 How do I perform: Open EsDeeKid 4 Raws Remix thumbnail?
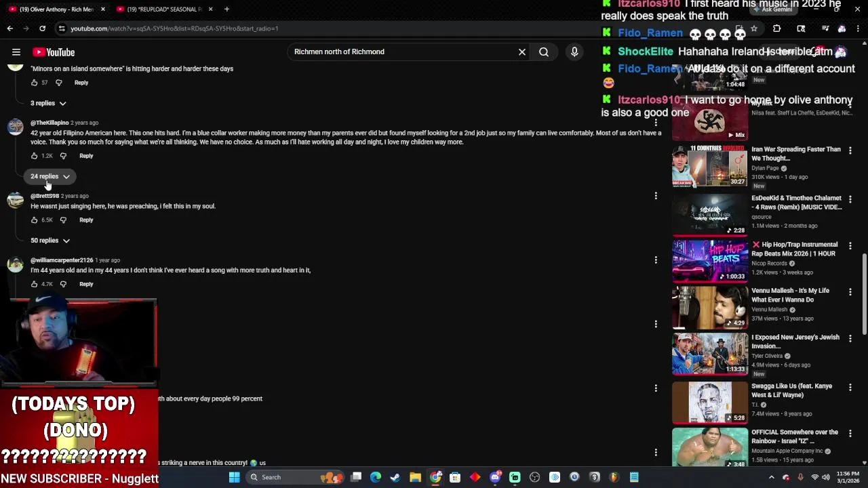[x=709, y=214]
